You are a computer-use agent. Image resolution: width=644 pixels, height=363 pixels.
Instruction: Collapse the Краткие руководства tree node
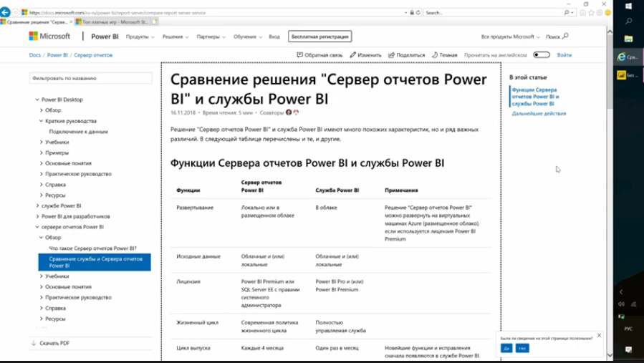pos(41,121)
